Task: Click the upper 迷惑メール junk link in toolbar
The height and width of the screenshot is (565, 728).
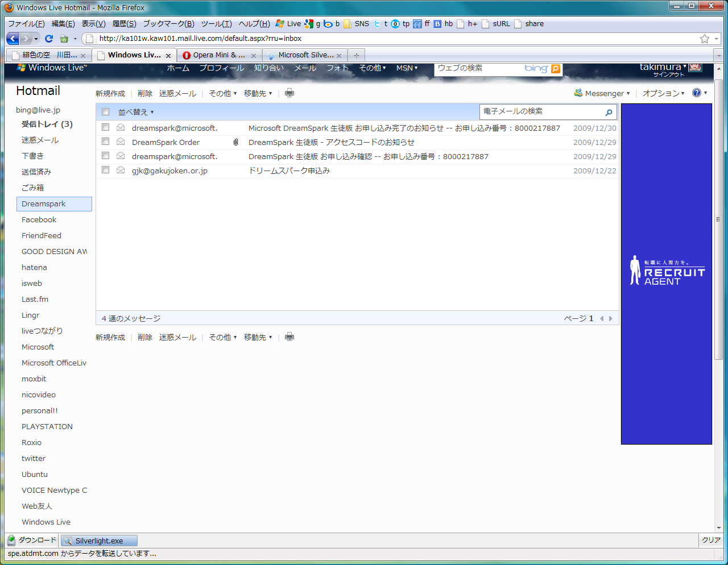Action: click(x=177, y=93)
